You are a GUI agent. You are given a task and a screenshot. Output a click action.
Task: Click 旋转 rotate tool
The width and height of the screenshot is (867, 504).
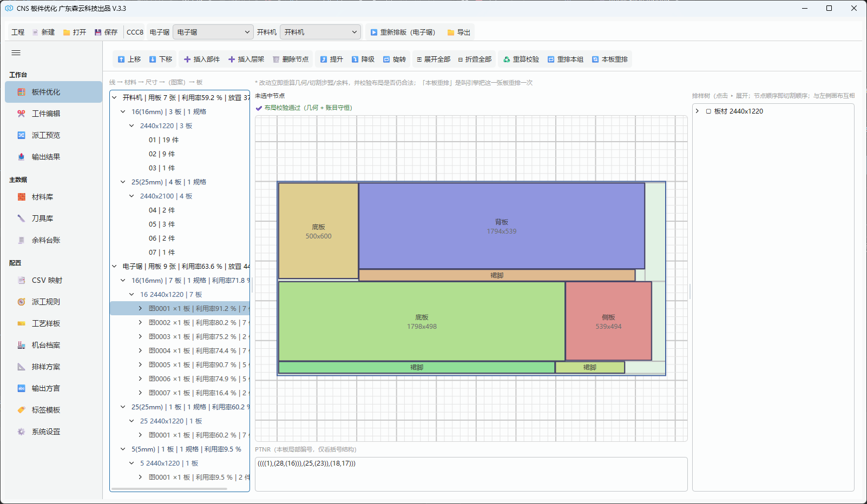point(395,59)
